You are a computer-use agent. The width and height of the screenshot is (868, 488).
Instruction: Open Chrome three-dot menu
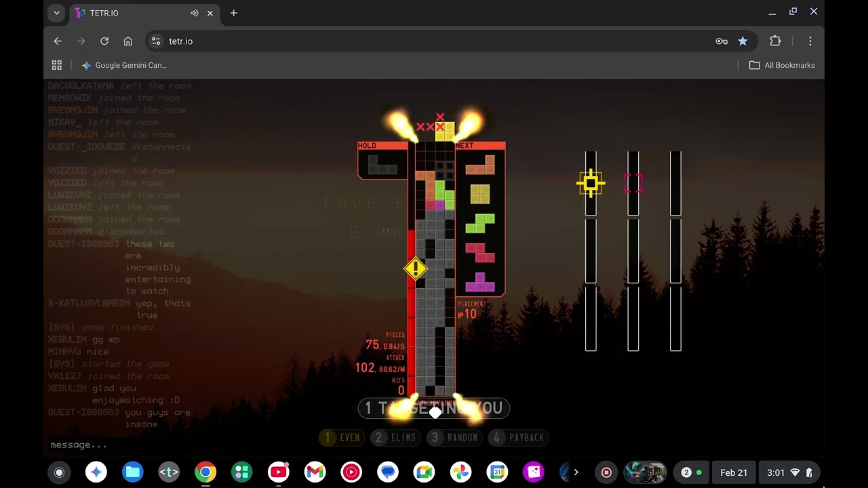(810, 41)
